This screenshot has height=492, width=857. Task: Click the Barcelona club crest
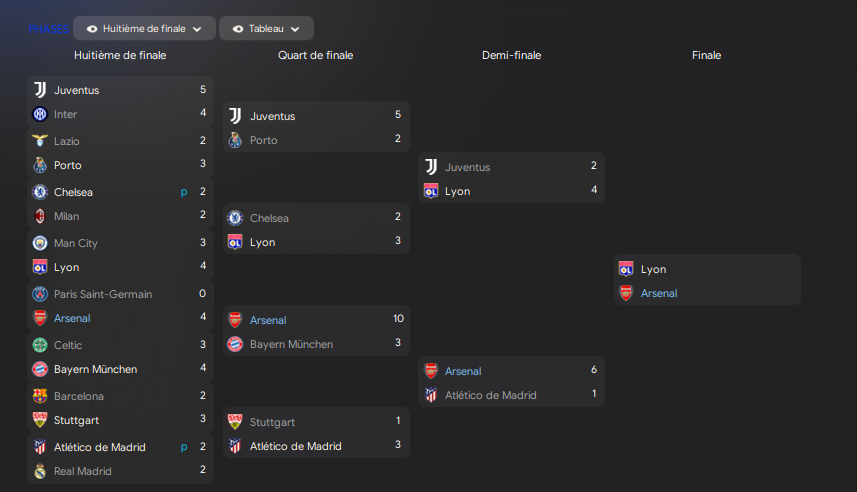tap(40, 396)
